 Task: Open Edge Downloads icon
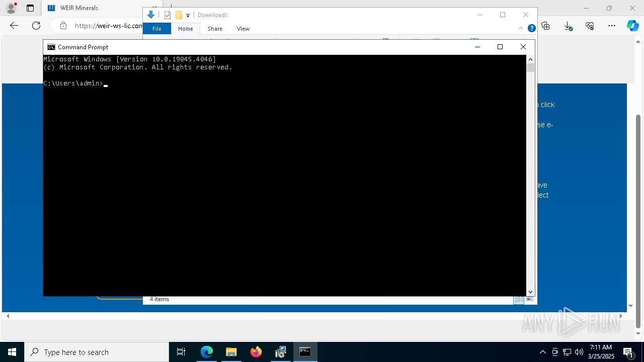[x=568, y=26]
